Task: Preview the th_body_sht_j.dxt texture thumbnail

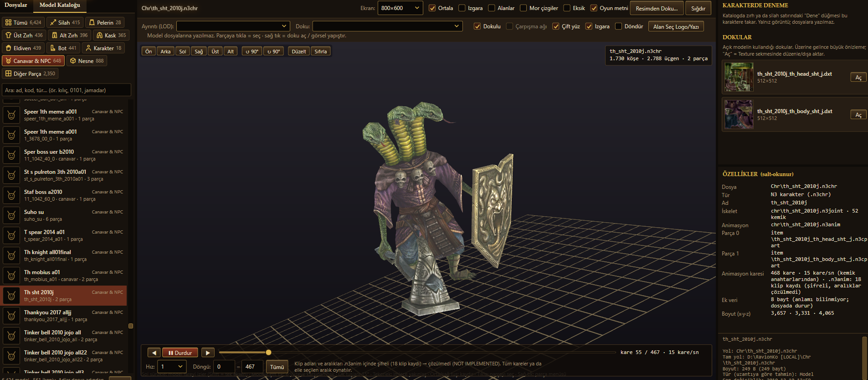Action: pos(739,115)
